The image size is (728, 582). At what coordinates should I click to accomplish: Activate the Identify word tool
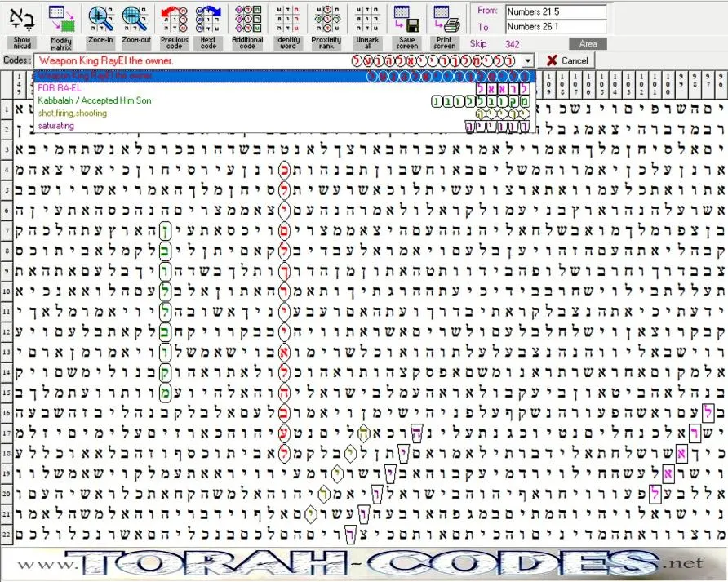287,27
